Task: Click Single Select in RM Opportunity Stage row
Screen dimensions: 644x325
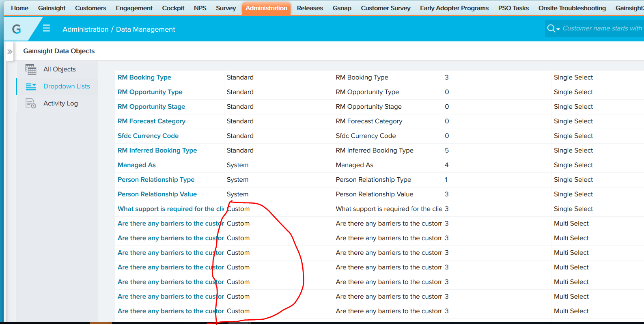Action: [x=573, y=107]
